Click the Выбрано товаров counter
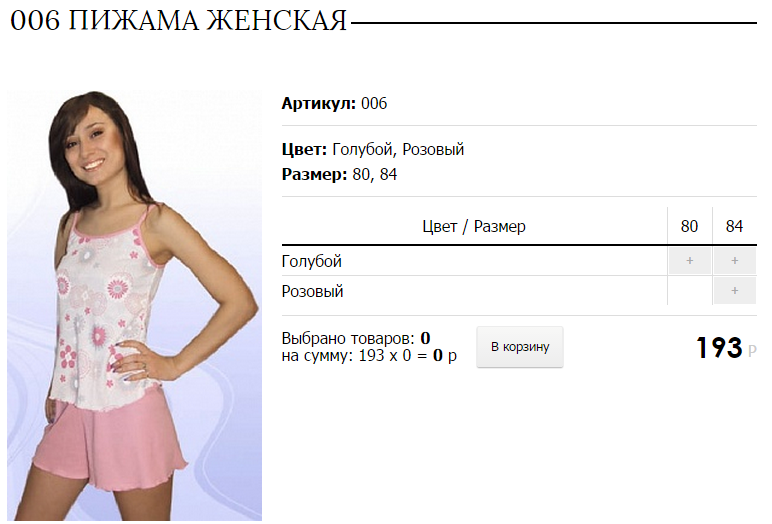 (356, 338)
